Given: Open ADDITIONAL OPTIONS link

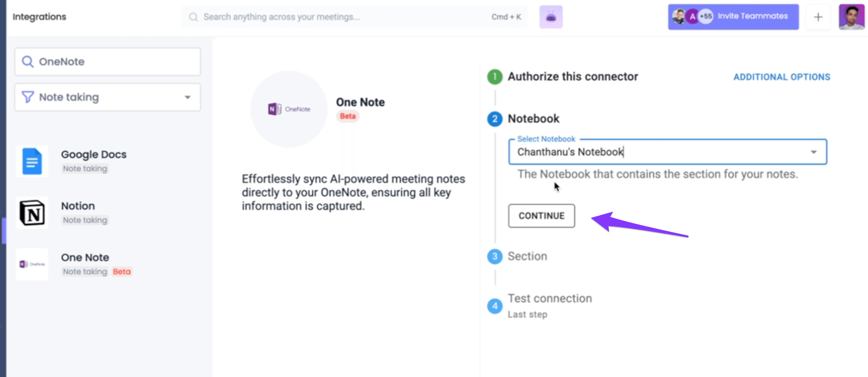Looking at the screenshot, I should 782,77.
